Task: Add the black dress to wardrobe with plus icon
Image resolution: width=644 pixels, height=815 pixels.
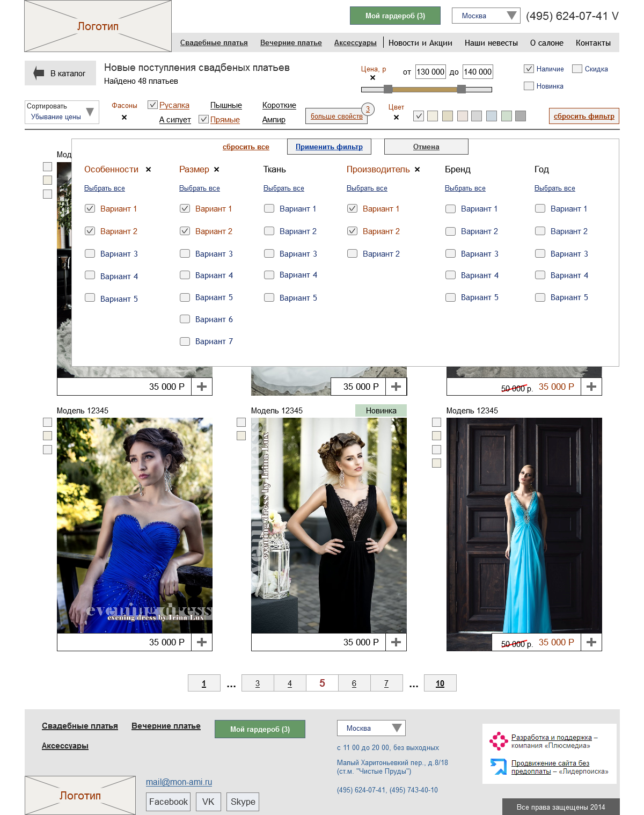Action: point(396,642)
